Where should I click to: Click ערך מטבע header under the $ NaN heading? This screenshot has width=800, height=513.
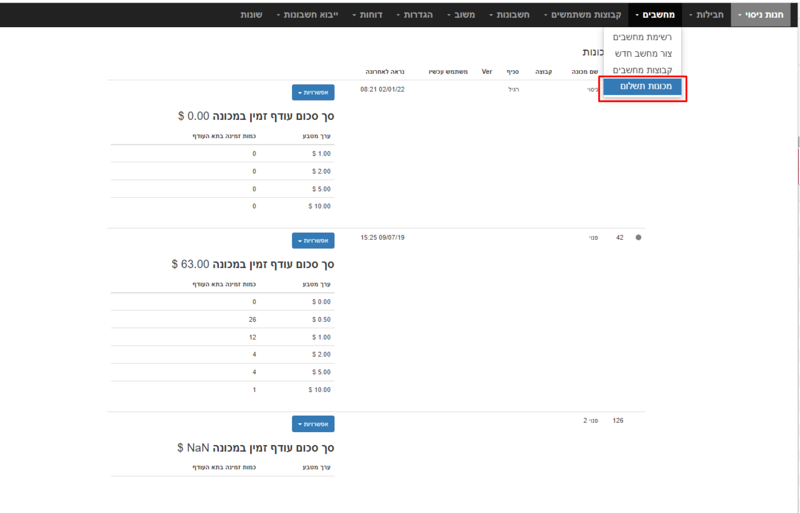317,467
